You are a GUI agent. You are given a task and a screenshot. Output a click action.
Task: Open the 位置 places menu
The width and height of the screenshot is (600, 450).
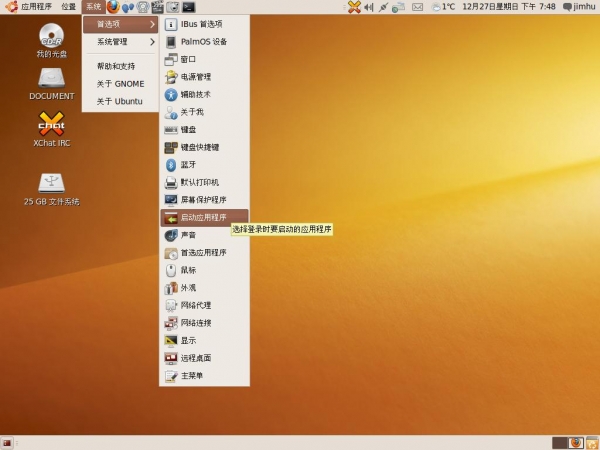(x=68, y=7)
